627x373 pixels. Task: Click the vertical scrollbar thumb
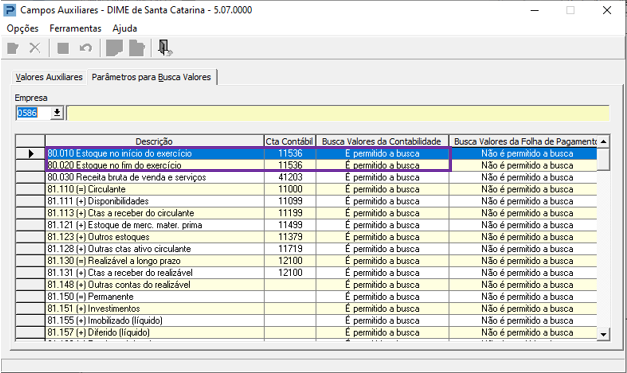[603, 159]
